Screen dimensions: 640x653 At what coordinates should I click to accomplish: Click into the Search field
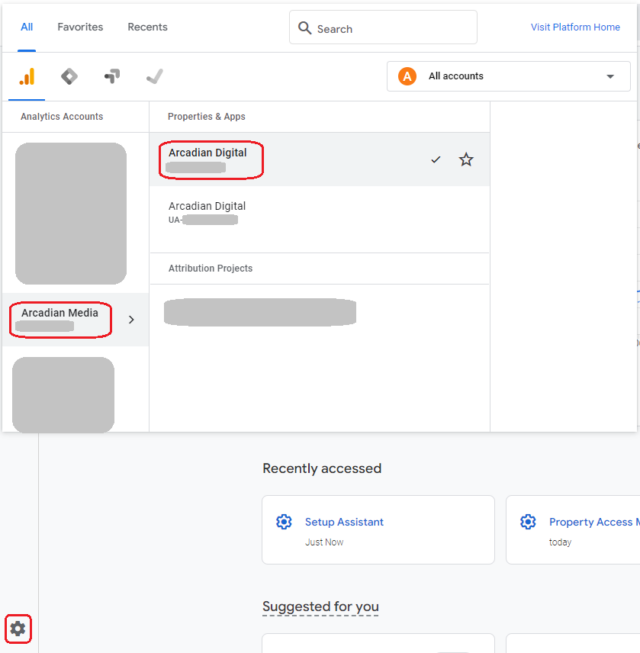point(383,27)
